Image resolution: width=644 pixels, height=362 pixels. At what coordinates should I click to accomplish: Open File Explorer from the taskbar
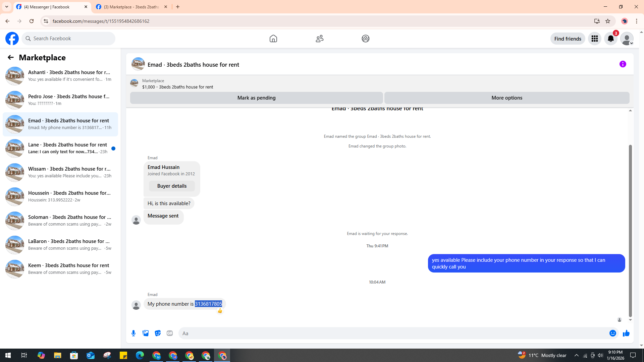pos(57,355)
